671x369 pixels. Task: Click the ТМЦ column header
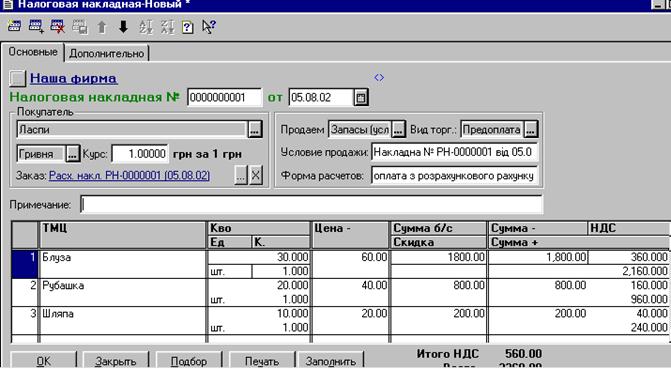123,235
